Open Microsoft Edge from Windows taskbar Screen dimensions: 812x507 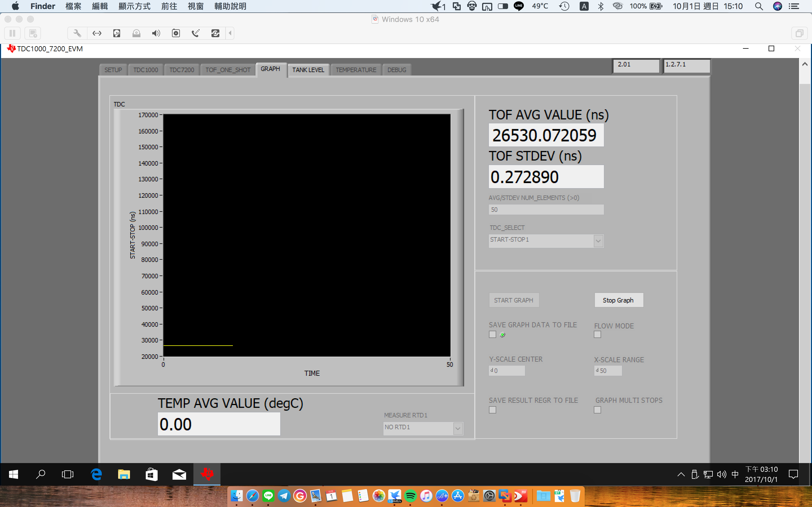click(96, 474)
